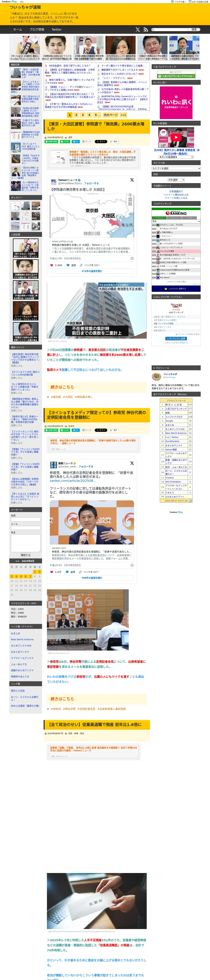Click このブログに投票する crown banner
This screenshot has width=210, height=980.
pos(176,288)
